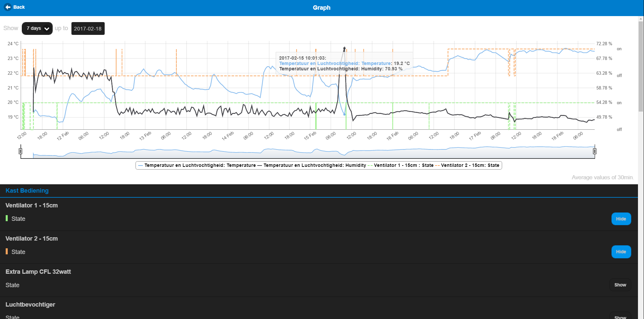Click the page vertical scrollbar

point(641,67)
